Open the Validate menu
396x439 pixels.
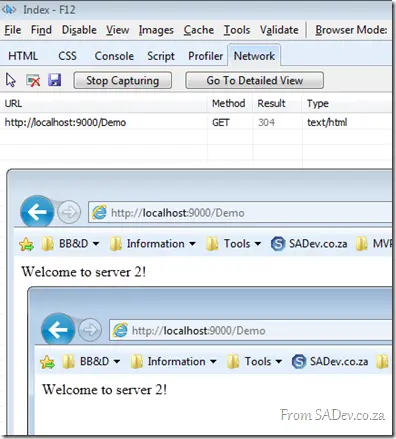tap(279, 30)
